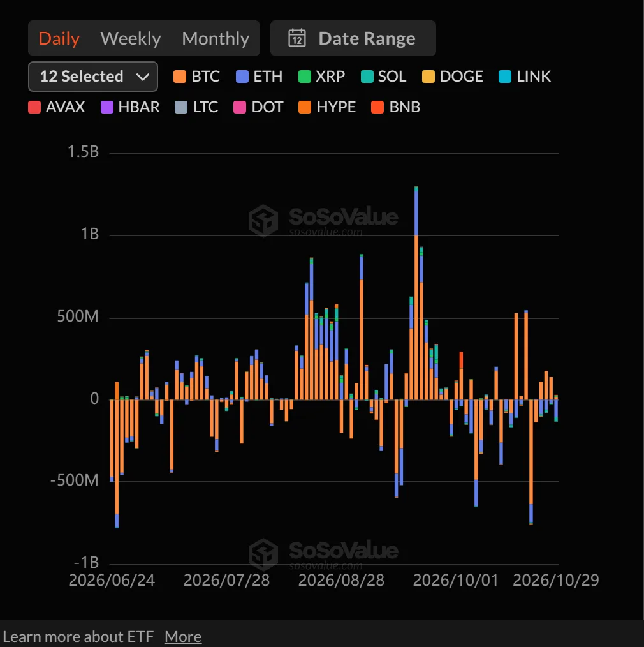The width and height of the screenshot is (644, 647).
Task: Toggle XRP series in the legend
Action: click(x=321, y=77)
